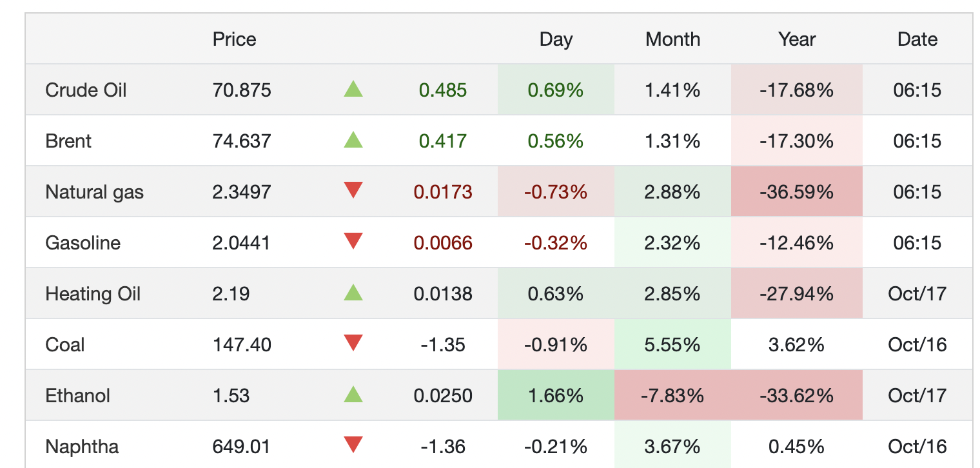Select Naphtha price 649.01

coord(242,446)
